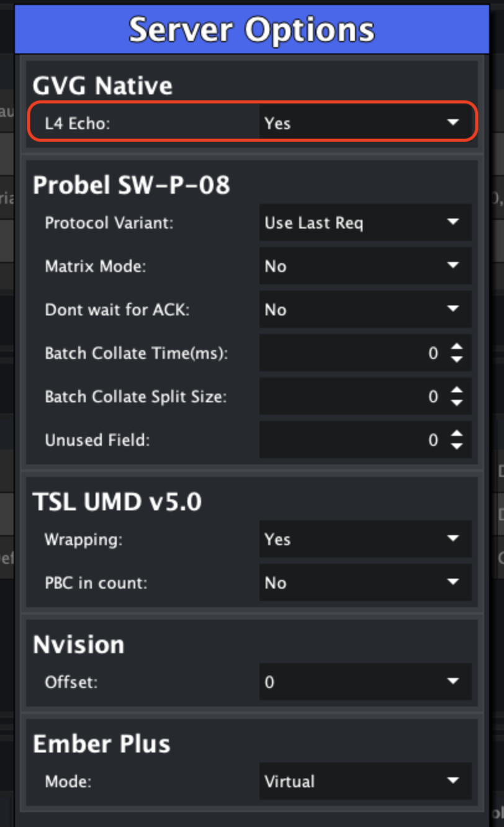Screen dimensions: 504x827
Task: Click the L4 Echo dropdown chevron icon
Action: (454, 122)
